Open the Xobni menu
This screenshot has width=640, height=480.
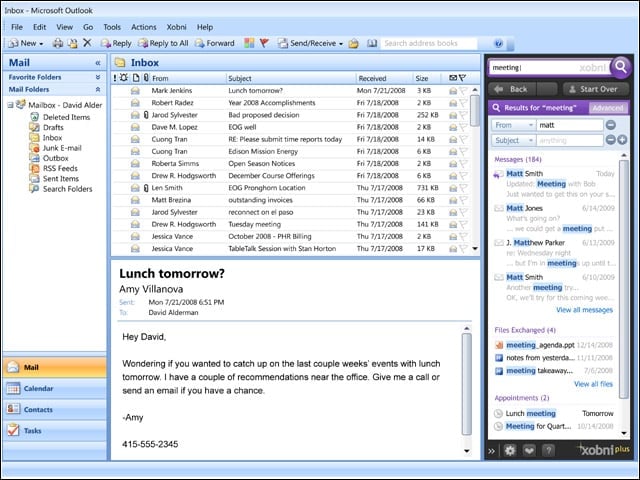(x=176, y=27)
